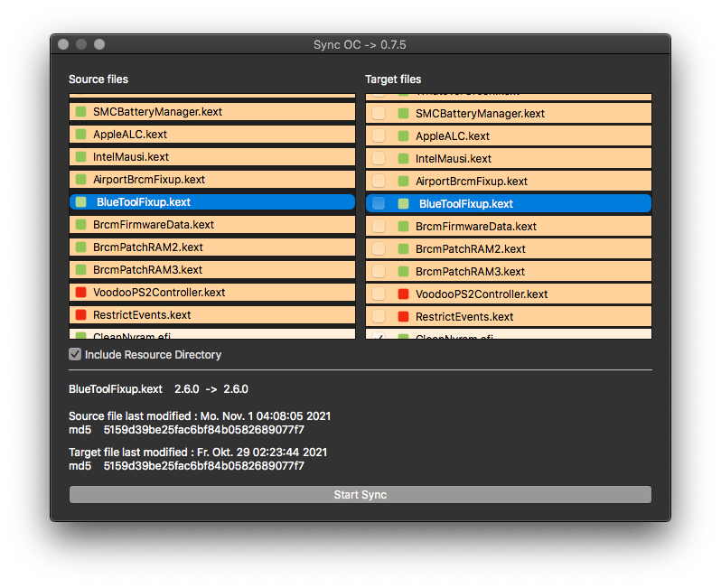721x588 pixels.
Task: Select BlueToolFixup.kext name in Source files
Action: coord(144,201)
